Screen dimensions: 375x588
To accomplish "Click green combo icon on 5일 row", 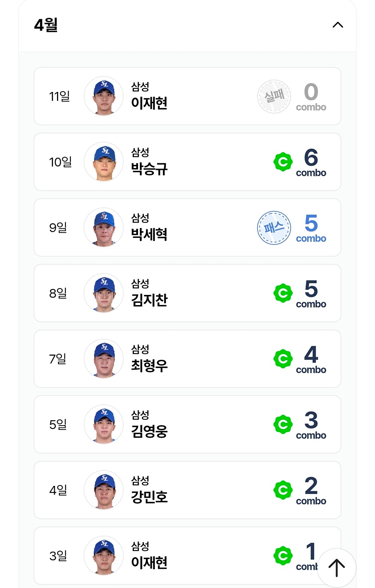I will tap(283, 424).
